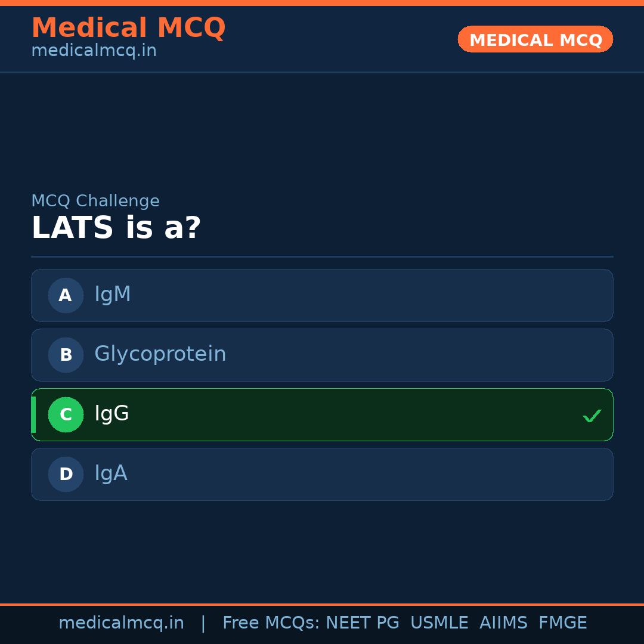
Task: Expand the selected IgG answer card
Action: 322,414
